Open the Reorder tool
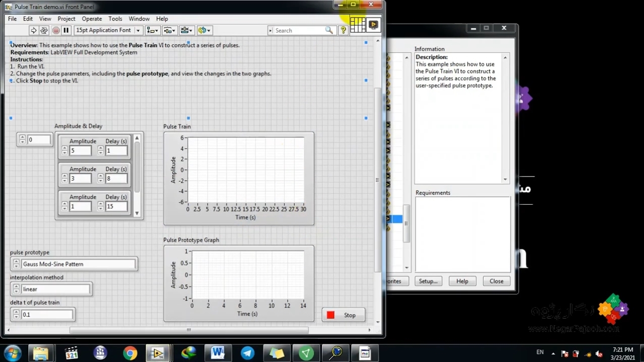 pyautogui.click(x=204, y=31)
